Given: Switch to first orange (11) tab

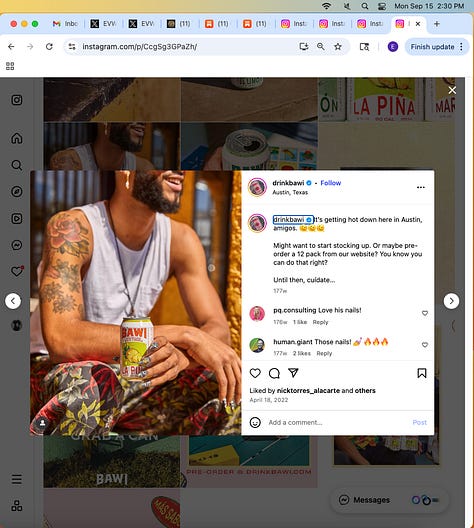Looking at the screenshot, I should [x=218, y=24].
